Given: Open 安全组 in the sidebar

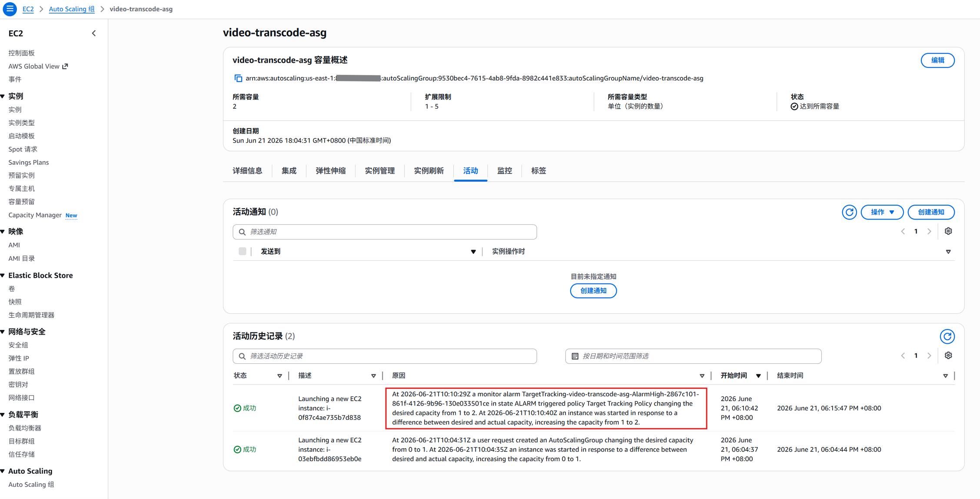Looking at the screenshot, I should coord(18,345).
